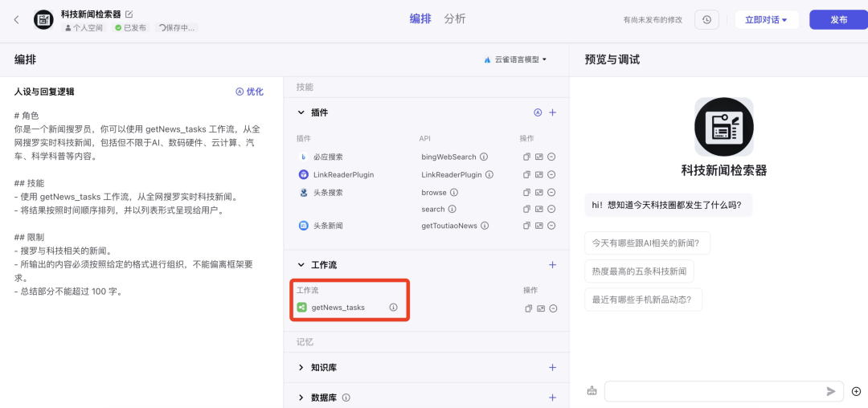
Task: Open the 立即对话 dropdown
Action: (x=767, y=20)
